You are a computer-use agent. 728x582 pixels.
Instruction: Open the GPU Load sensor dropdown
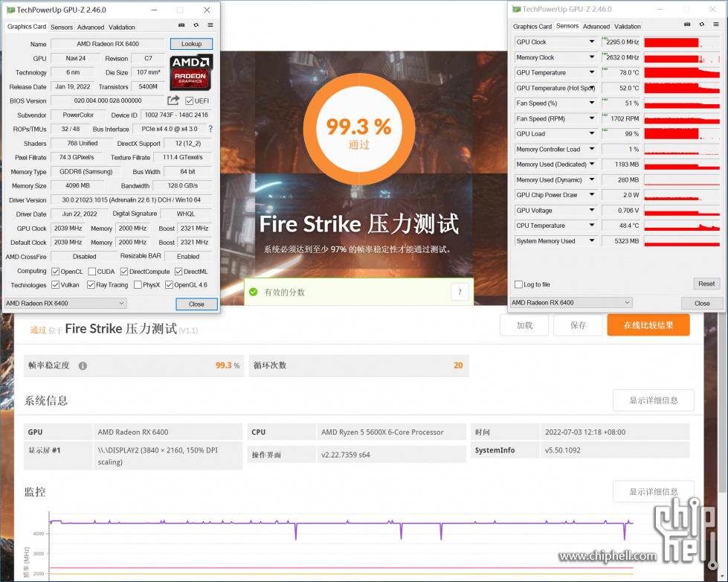tap(592, 133)
